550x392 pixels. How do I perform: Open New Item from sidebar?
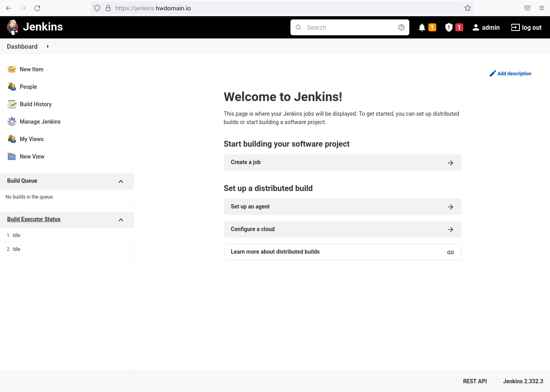[x=32, y=69]
